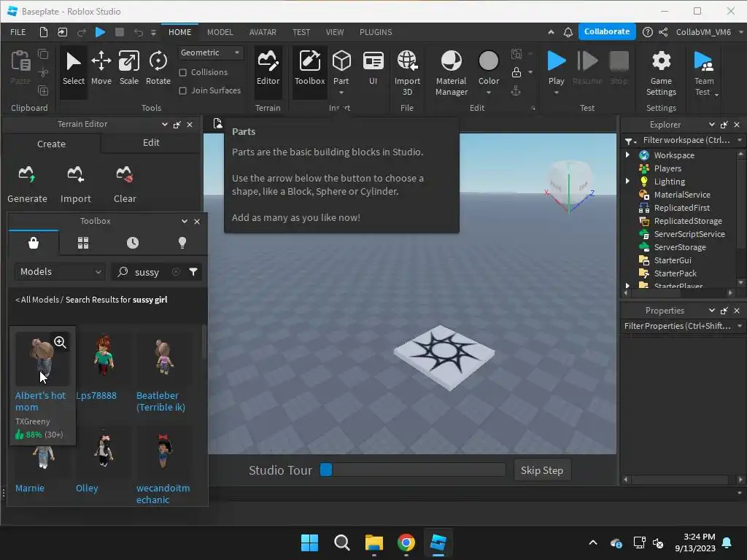The height and width of the screenshot is (560, 747).
Task: Open Toolbox Inventory grid tab
Action: (x=83, y=243)
